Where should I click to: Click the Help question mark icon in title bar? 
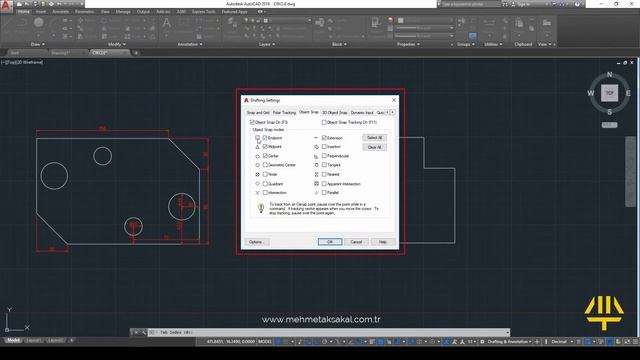(577, 4)
